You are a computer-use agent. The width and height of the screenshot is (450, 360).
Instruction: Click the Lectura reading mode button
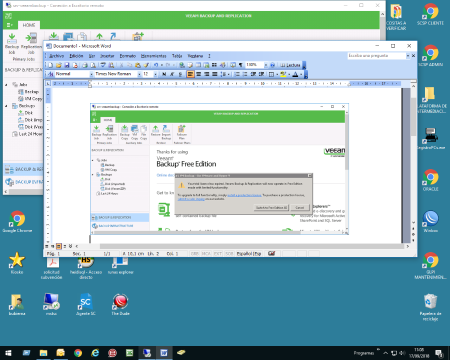290,65
